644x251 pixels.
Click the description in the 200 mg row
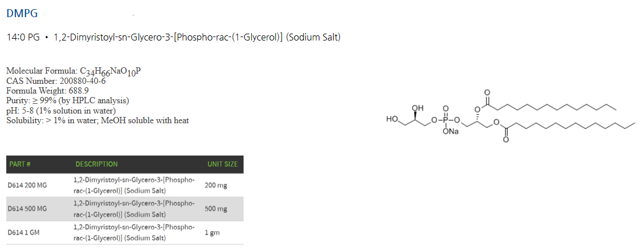[x=134, y=185]
